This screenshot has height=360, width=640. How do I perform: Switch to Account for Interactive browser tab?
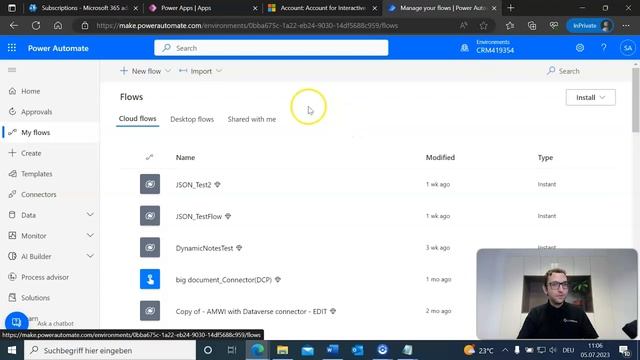(322, 8)
